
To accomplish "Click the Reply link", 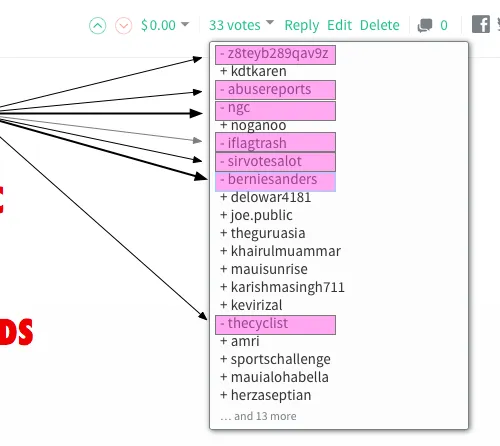I will (x=302, y=25).
